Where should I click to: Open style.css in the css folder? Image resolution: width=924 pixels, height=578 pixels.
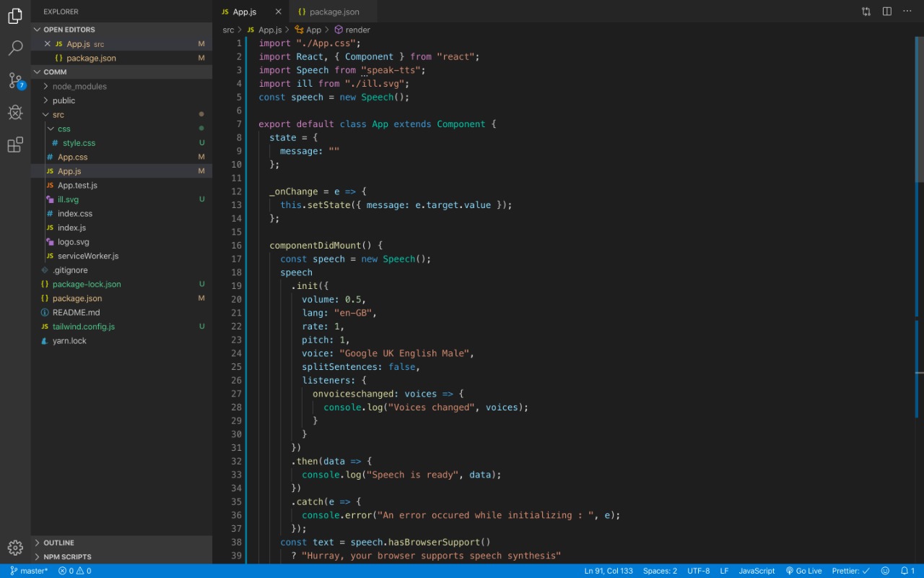121,143
